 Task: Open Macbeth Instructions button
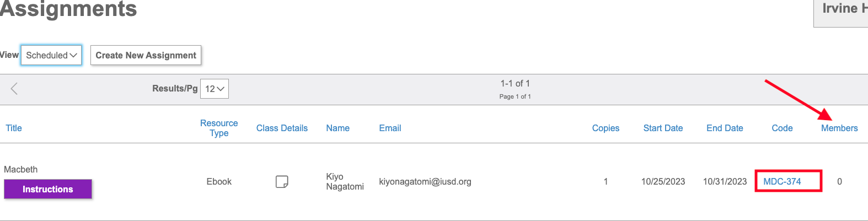click(x=48, y=189)
